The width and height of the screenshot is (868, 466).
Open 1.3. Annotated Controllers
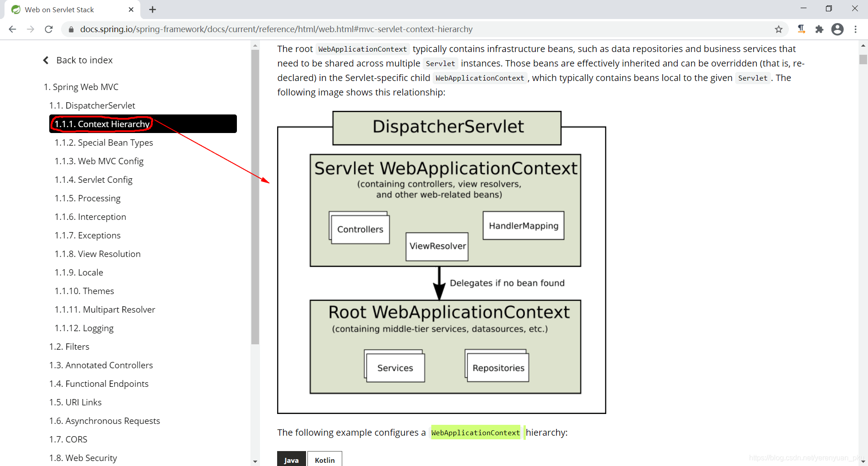(101, 365)
